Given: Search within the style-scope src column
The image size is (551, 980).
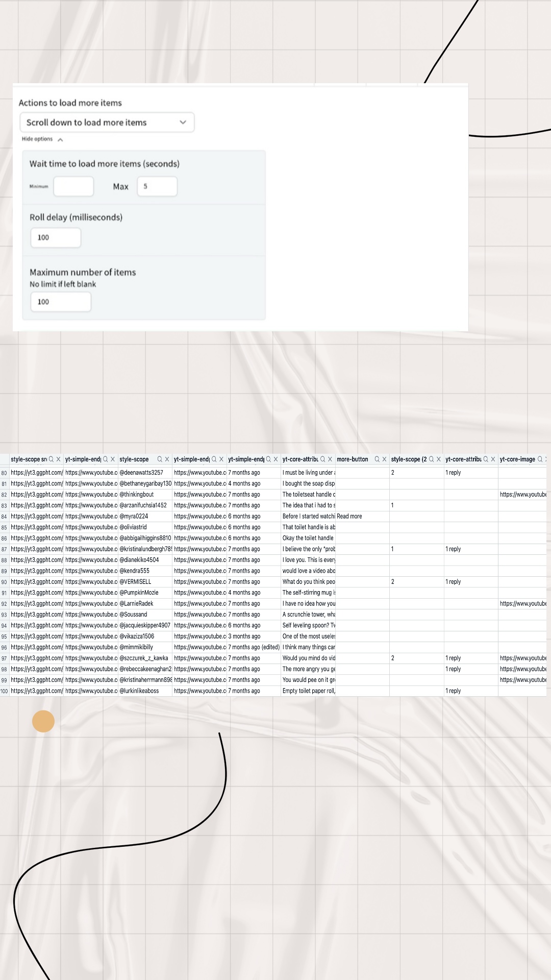Looking at the screenshot, I should (x=51, y=459).
